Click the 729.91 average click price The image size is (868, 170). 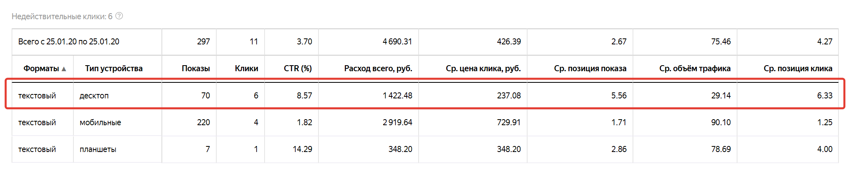pyautogui.click(x=508, y=122)
